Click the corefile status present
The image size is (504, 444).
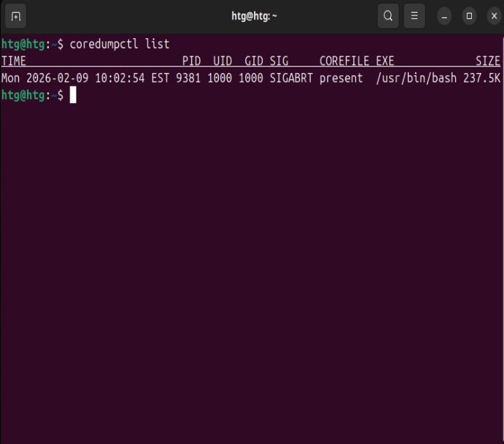point(341,78)
